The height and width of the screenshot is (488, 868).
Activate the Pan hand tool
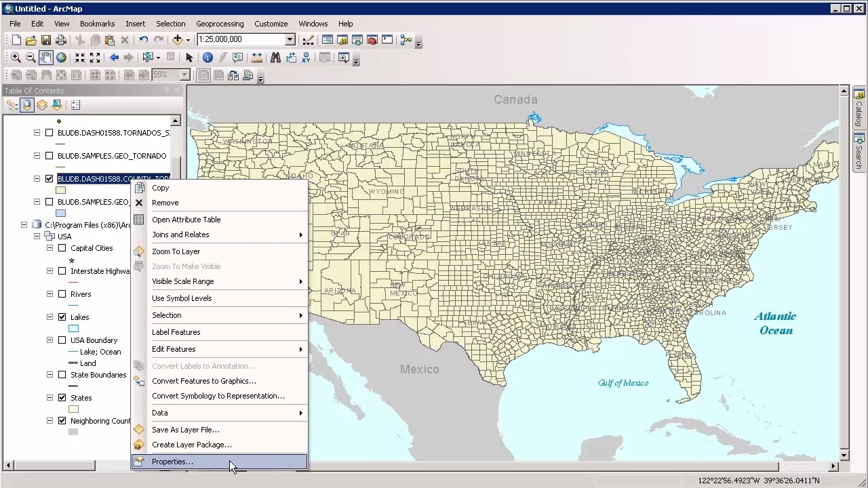tap(45, 58)
